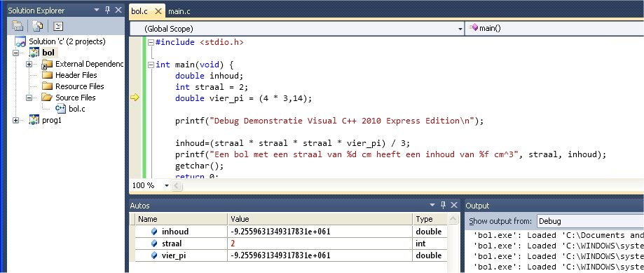The image size is (644, 273).
Task: Click the pin icon of the Autos panel
Action: point(443,205)
